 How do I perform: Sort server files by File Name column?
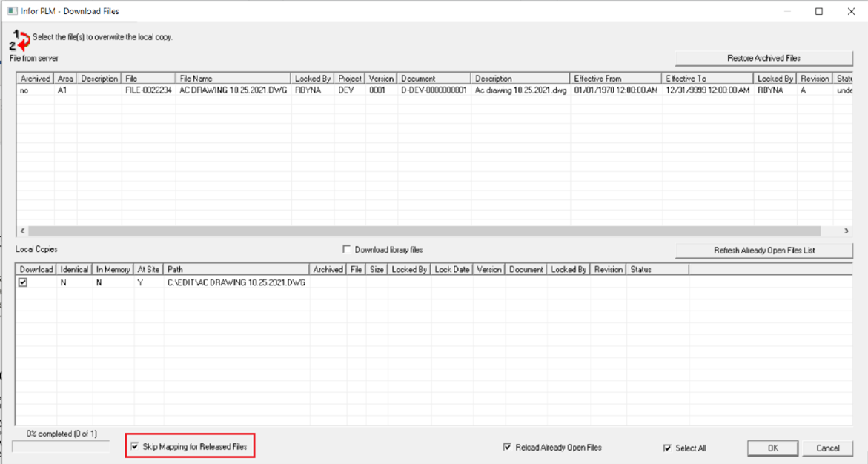coord(232,79)
